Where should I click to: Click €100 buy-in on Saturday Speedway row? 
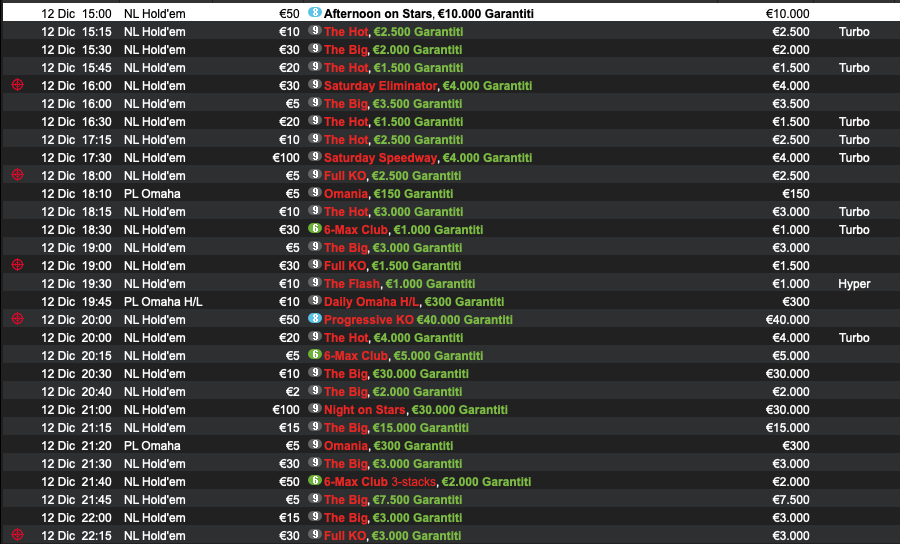286,157
